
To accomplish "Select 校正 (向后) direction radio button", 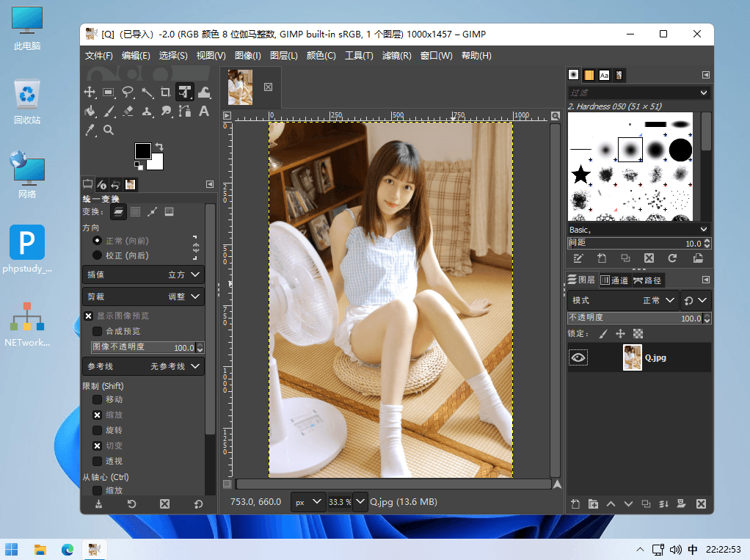I will [97, 255].
